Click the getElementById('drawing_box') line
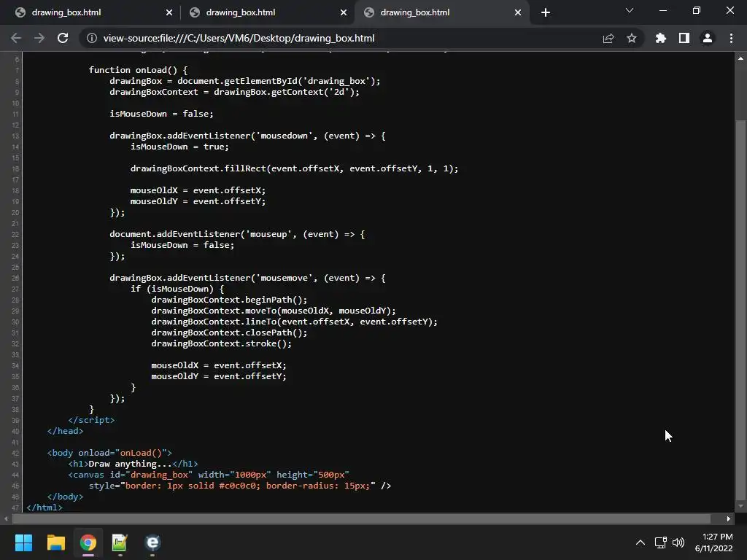747x560 pixels. 245,81
